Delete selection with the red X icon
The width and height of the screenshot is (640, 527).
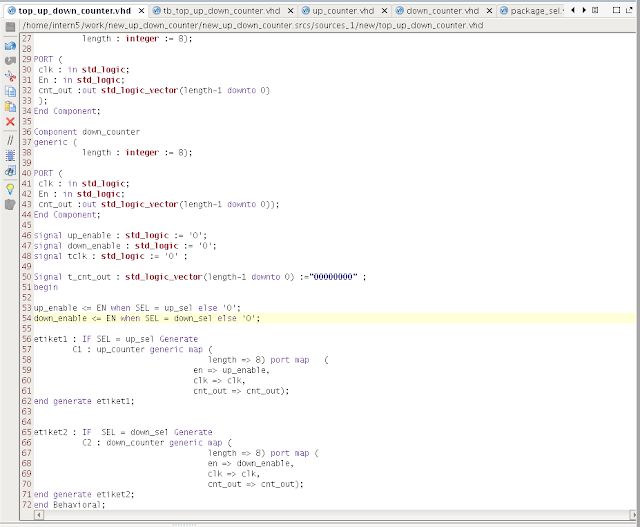[x=10, y=122]
